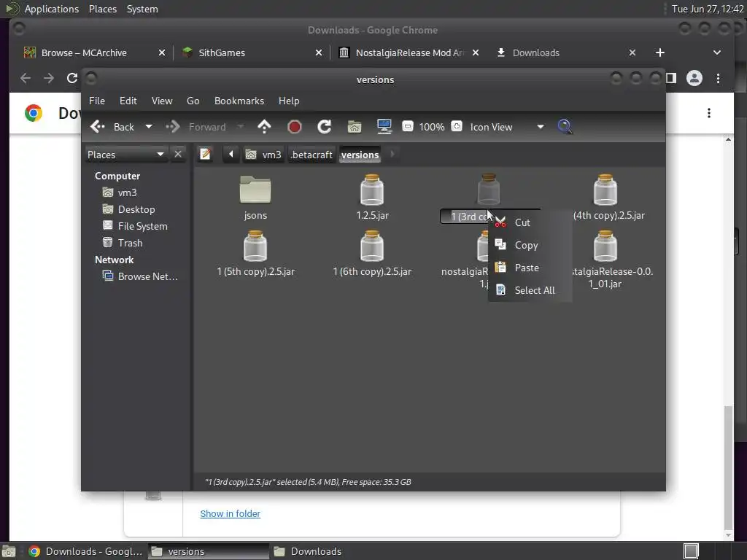Choose Paste from the context menu

[x=530, y=268]
